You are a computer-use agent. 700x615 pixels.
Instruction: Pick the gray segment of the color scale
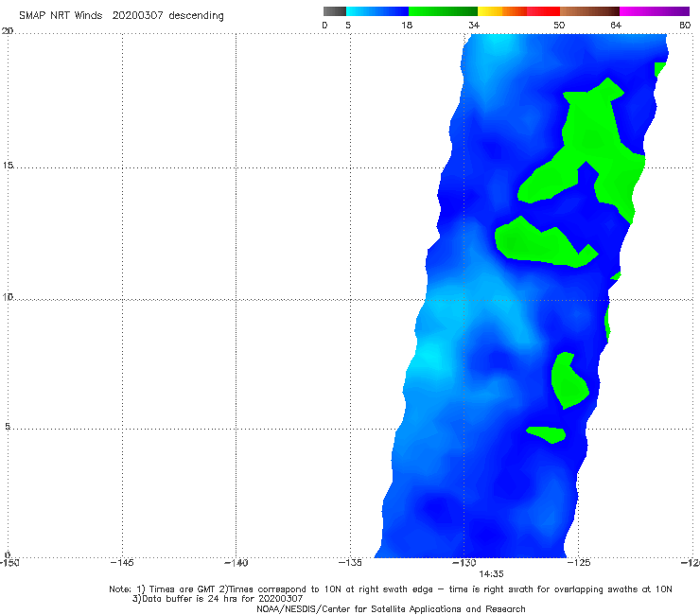(334, 11)
